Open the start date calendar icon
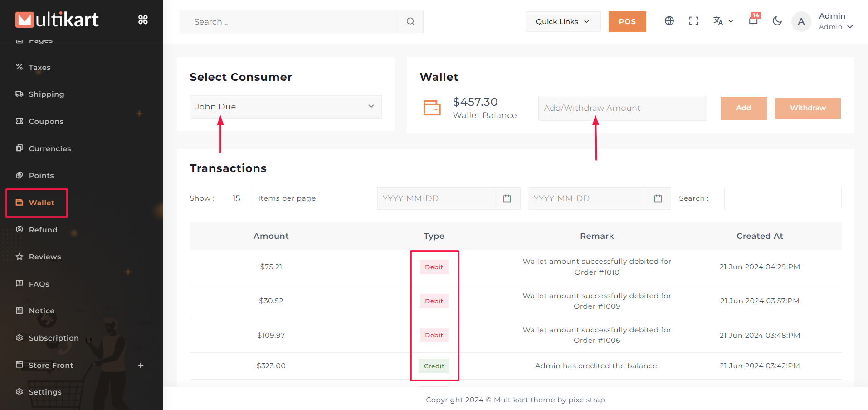The height and width of the screenshot is (410, 868). point(507,198)
